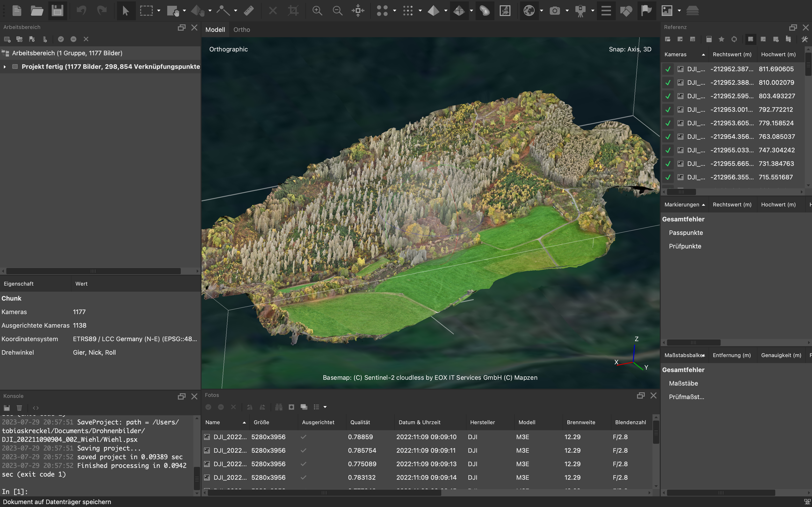Image resolution: width=812 pixels, height=507 pixels.
Task: Click the camera/photo capture icon
Action: coord(555,11)
